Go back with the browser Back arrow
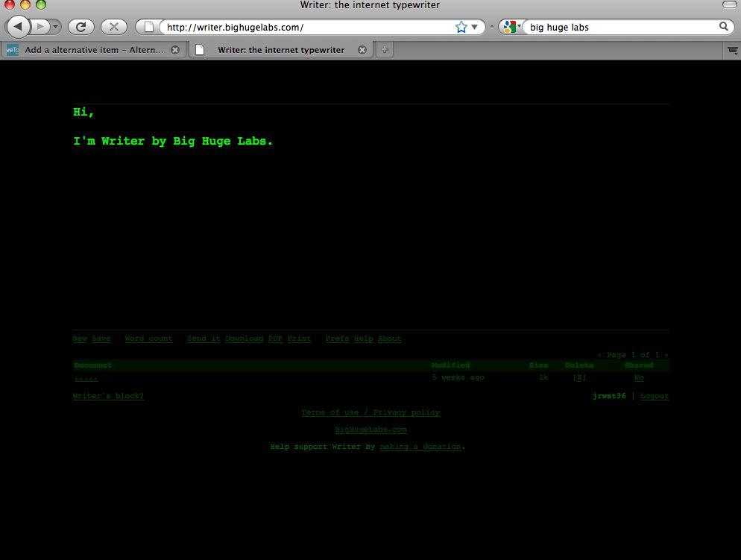 (x=18, y=26)
